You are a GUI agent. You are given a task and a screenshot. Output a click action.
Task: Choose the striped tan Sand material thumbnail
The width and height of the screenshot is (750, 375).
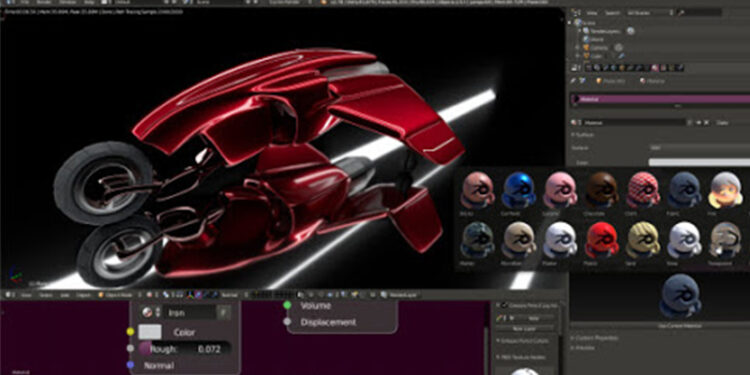coord(643,240)
